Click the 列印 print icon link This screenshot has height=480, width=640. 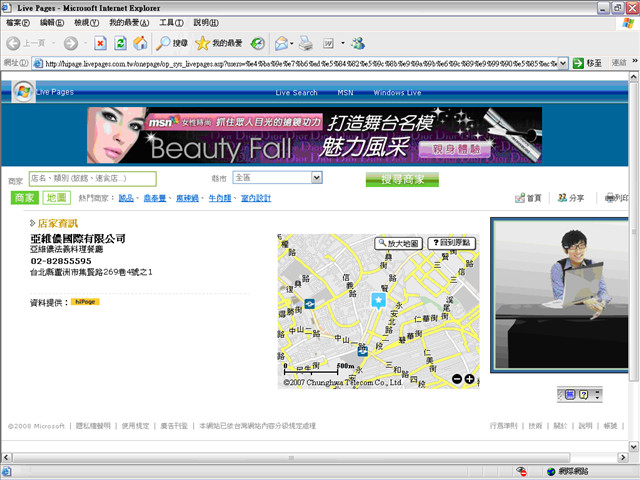(616, 198)
